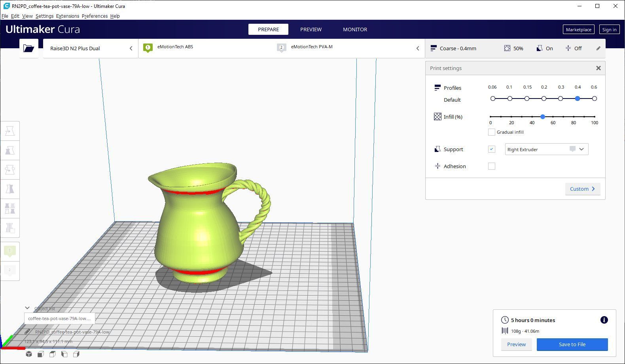625x364 pixels.
Task: Uncheck the Support checkbox
Action: tap(492, 149)
